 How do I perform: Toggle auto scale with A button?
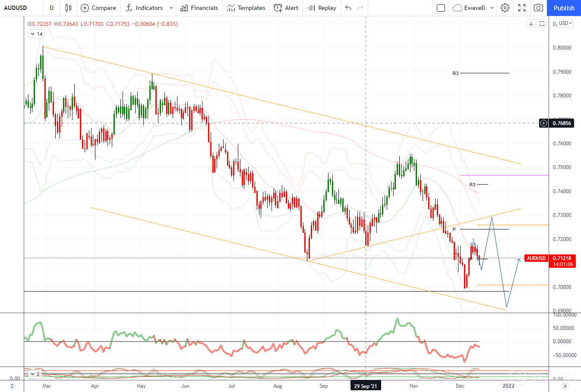pos(565,386)
